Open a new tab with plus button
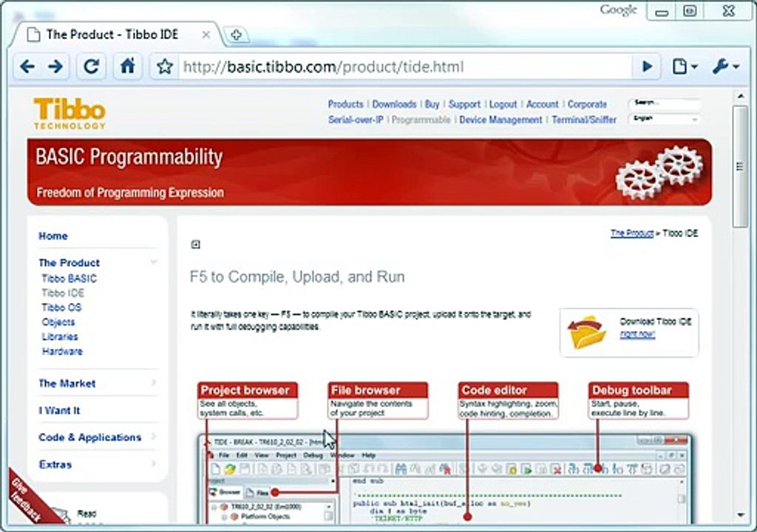 [x=236, y=35]
